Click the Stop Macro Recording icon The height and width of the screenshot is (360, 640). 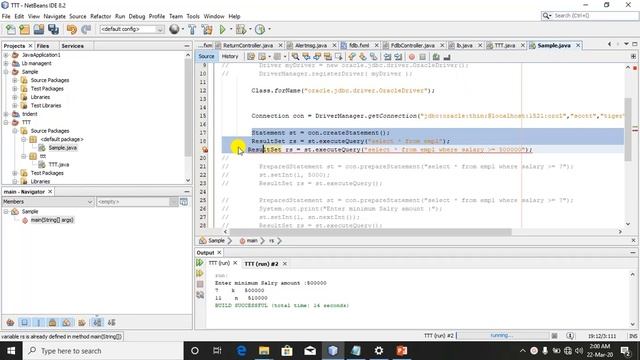pyautogui.click(x=422, y=57)
